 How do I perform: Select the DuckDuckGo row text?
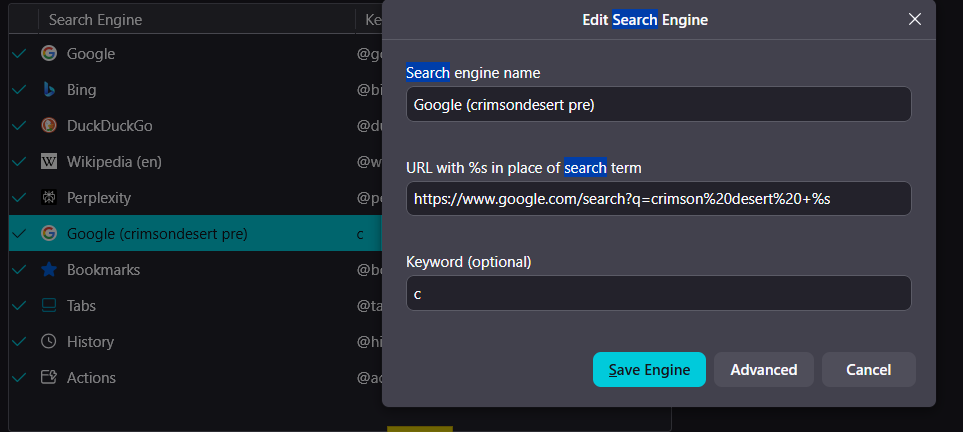(109, 126)
